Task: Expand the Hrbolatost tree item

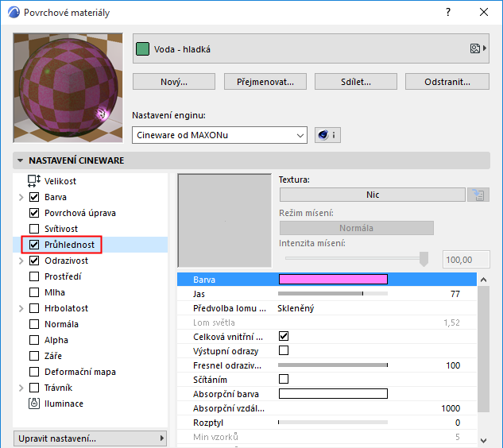Action: [21, 308]
